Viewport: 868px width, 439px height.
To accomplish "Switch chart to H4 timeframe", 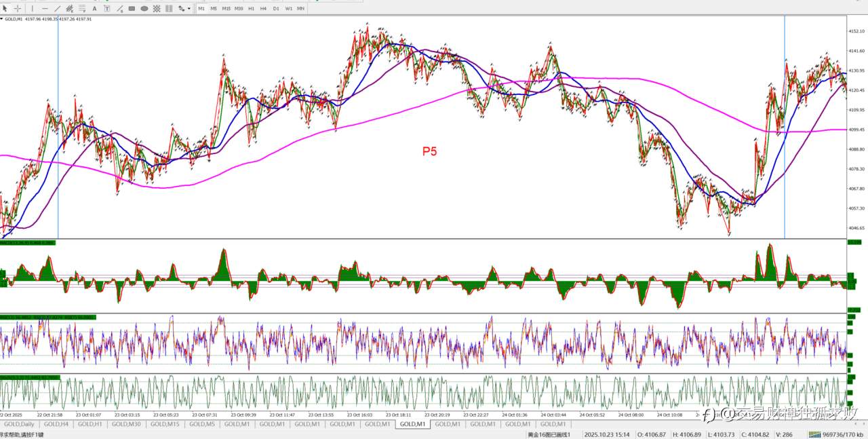I will click(263, 9).
